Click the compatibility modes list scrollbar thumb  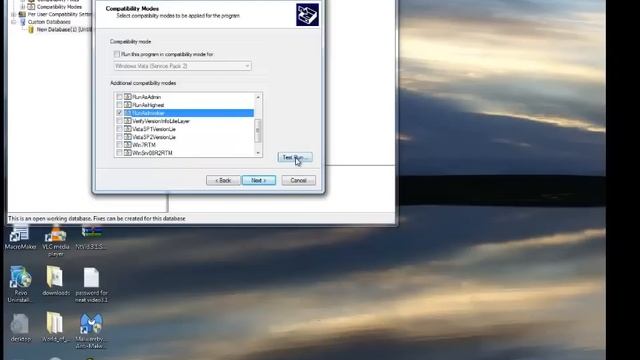click(258, 131)
